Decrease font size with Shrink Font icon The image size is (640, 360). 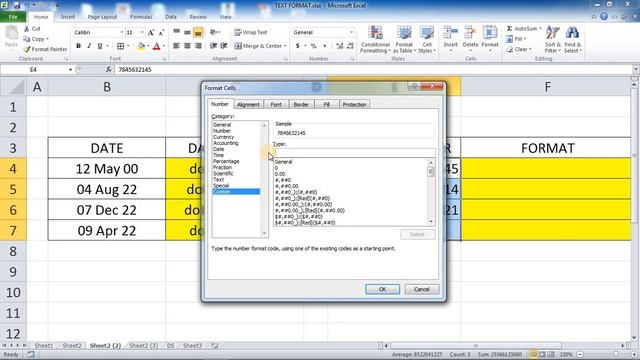pos(161,32)
